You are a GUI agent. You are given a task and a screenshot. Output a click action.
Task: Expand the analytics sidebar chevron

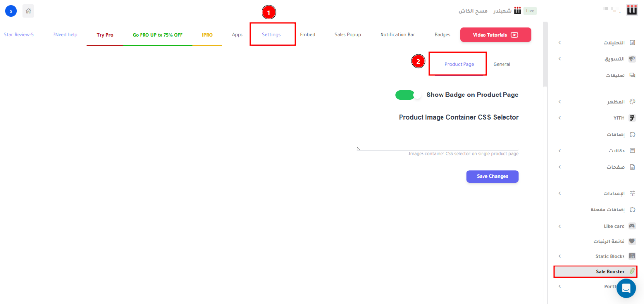pos(559,43)
